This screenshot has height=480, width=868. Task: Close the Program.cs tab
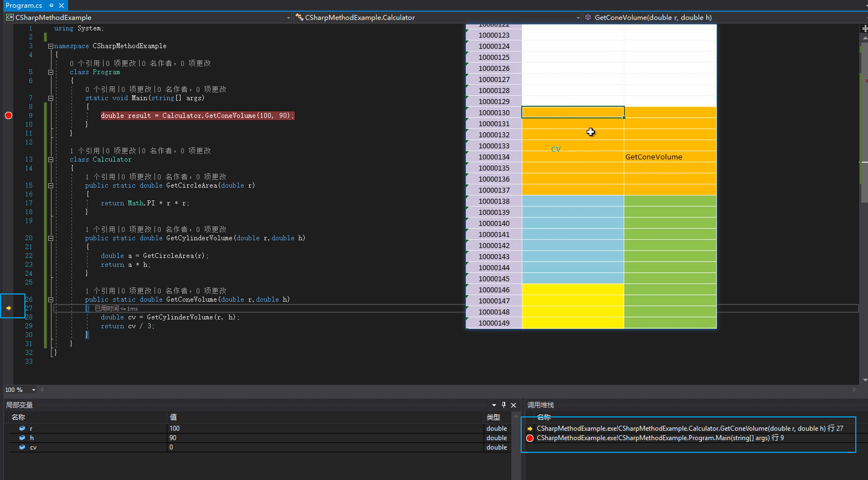click(61, 6)
